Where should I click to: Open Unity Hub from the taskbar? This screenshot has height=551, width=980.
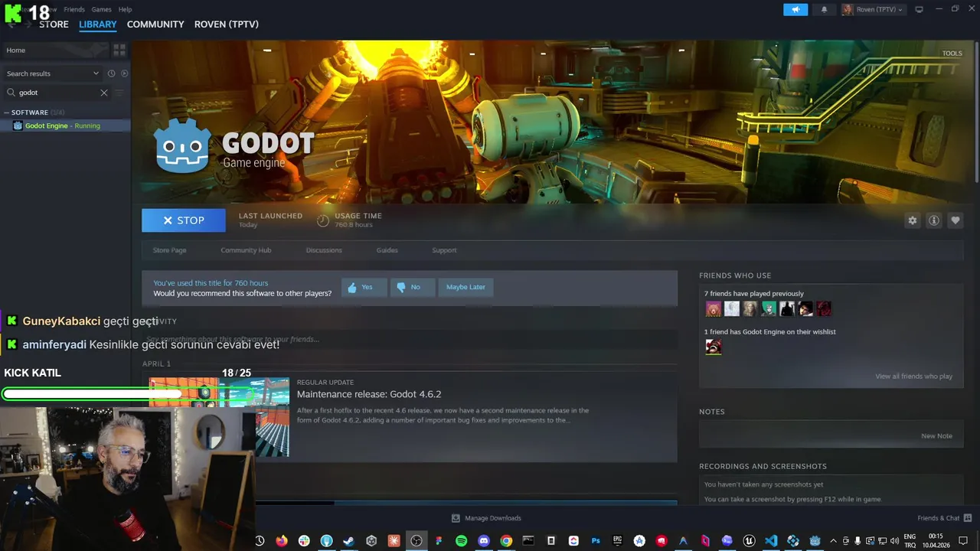[371, 541]
